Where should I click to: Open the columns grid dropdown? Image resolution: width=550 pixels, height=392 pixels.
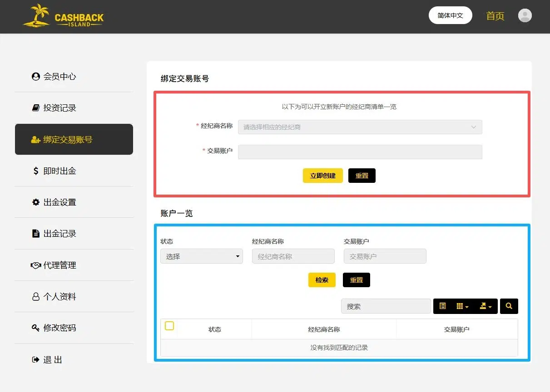tap(463, 306)
